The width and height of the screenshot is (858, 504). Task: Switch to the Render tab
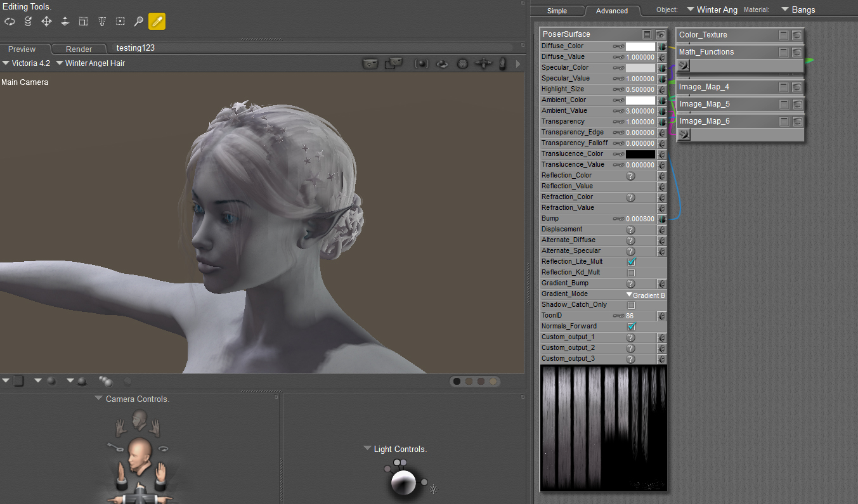click(x=79, y=49)
